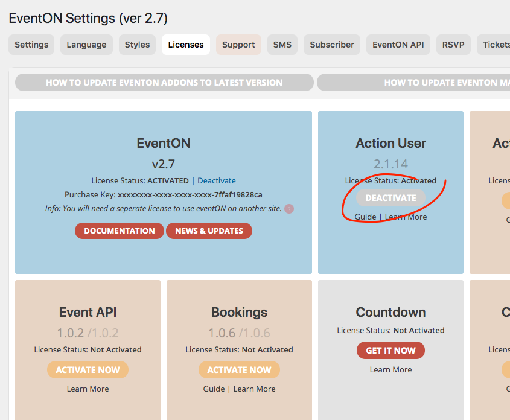Open How to Update EventON Addons guide
This screenshot has width=510, height=420.
[164, 83]
